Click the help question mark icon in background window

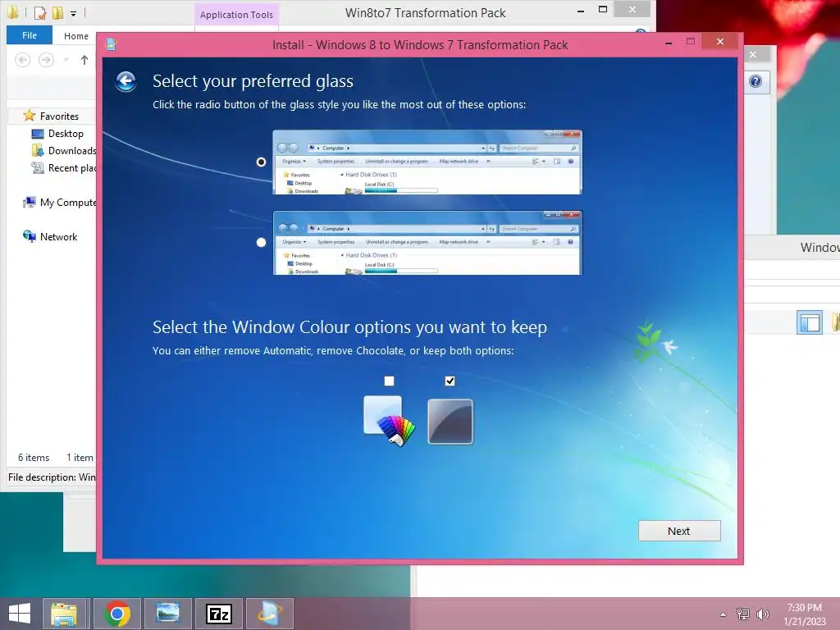[x=756, y=81]
